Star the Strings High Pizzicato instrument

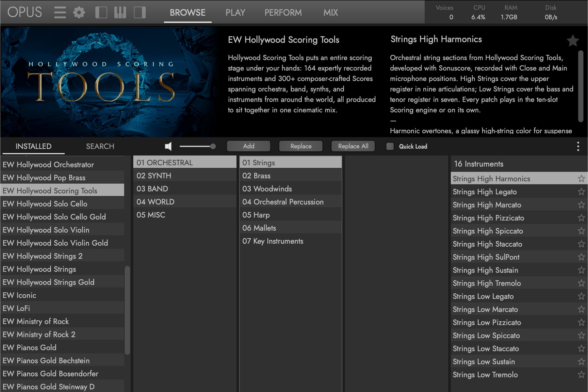point(581,218)
